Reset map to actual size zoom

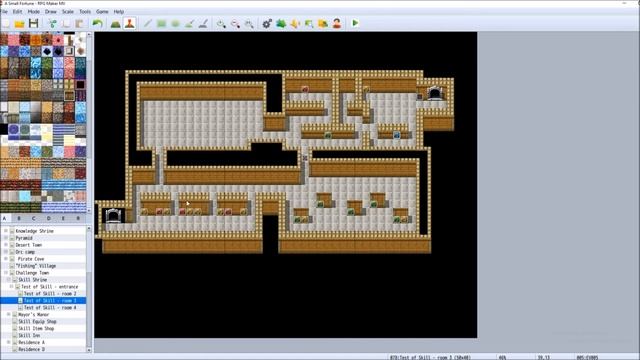coord(249,23)
